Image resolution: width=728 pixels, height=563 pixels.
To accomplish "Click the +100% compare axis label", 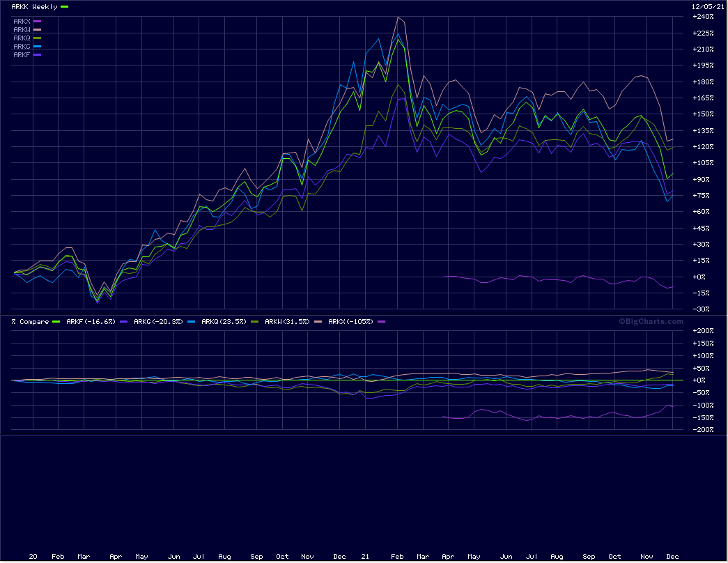I will click(703, 356).
